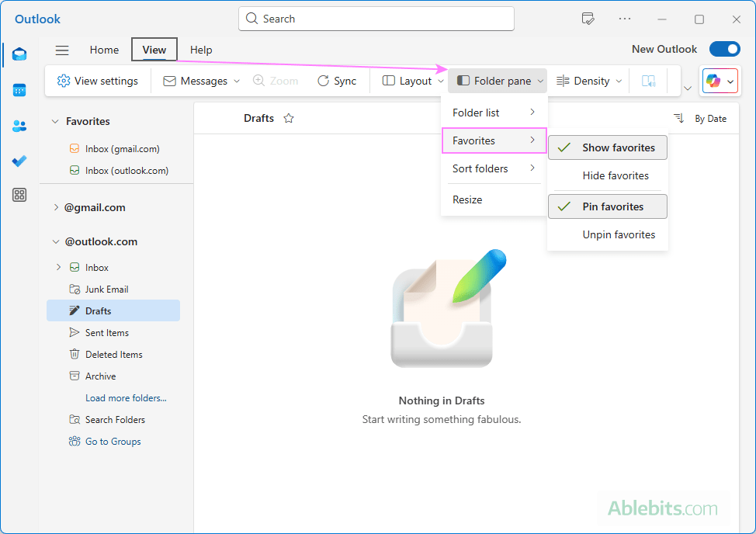Open Sort folders submenu
The image size is (756, 534).
point(494,168)
